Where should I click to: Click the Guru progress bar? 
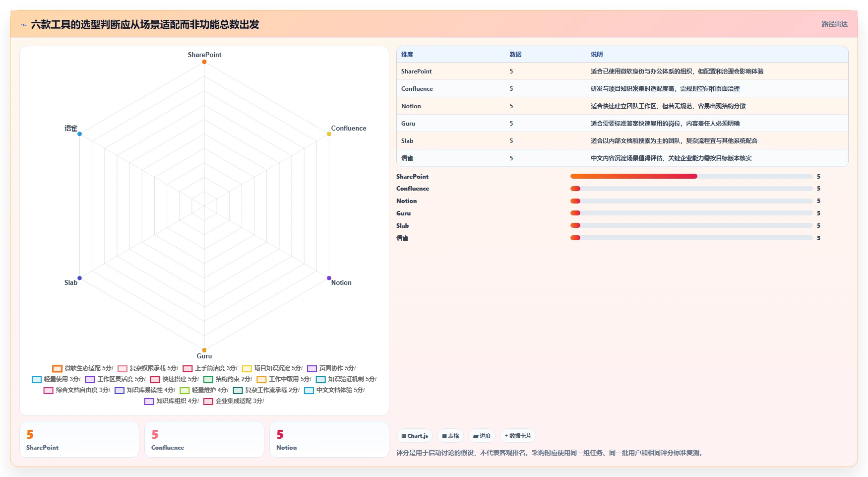tap(691, 213)
